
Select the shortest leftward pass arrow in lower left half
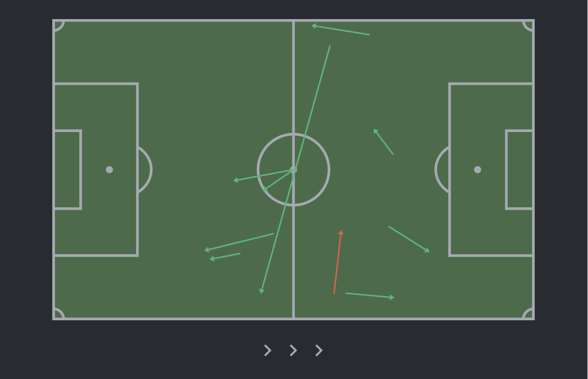225,257
